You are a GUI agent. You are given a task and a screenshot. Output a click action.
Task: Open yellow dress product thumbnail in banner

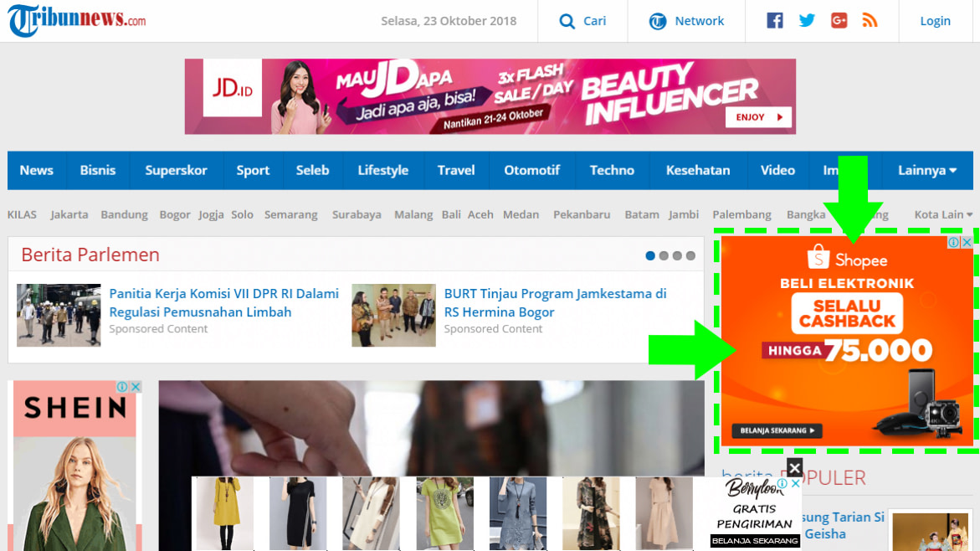225,513
